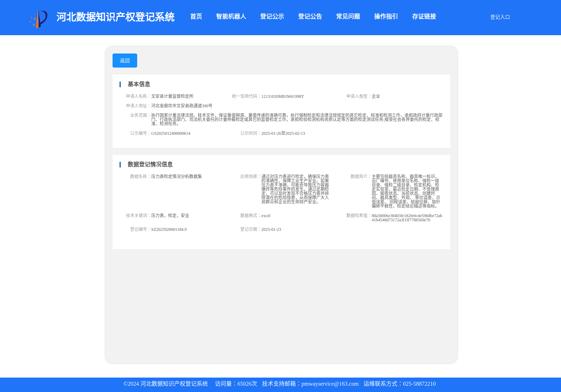This screenshot has width=561, height=392.
Task: Select publicity number GS2025012400000614
Action: pyautogui.click(x=171, y=133)
